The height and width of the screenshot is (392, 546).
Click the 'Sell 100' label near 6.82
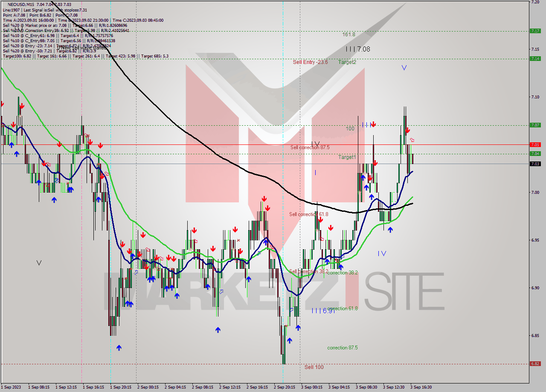pyautogui.click(x=314, y=367)
